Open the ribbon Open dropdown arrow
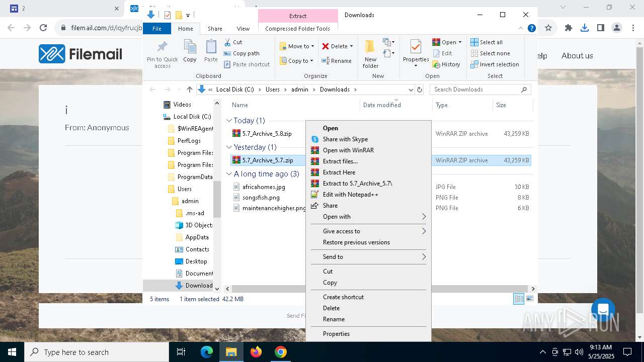644x362 pixels. pos(460,42)
